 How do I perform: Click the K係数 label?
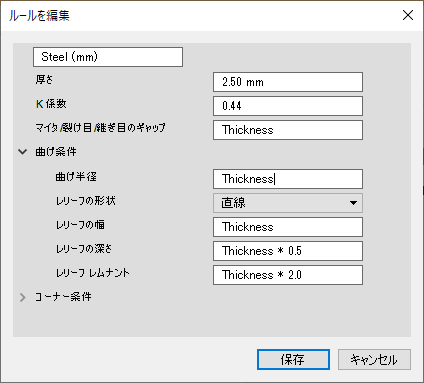click(51, 104)
